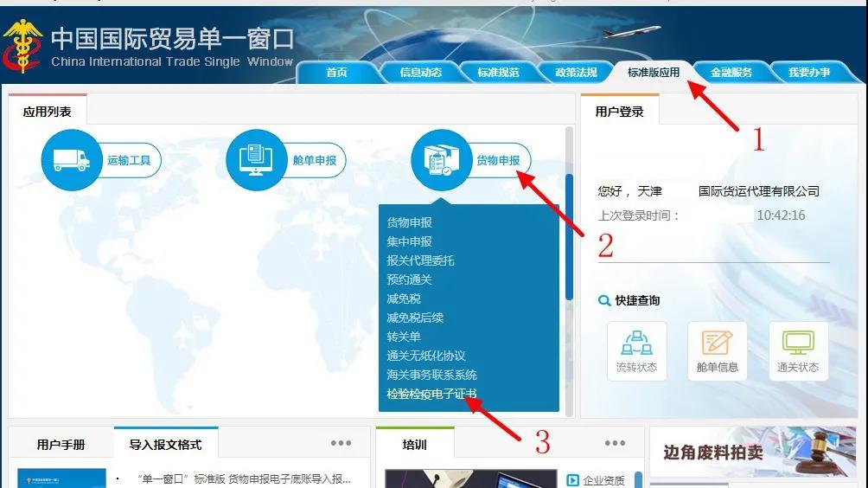This screenshot has width=868, height=488.
Task: Choose 减免税后续 in the dropdown menu
Action: click(415, 318)
